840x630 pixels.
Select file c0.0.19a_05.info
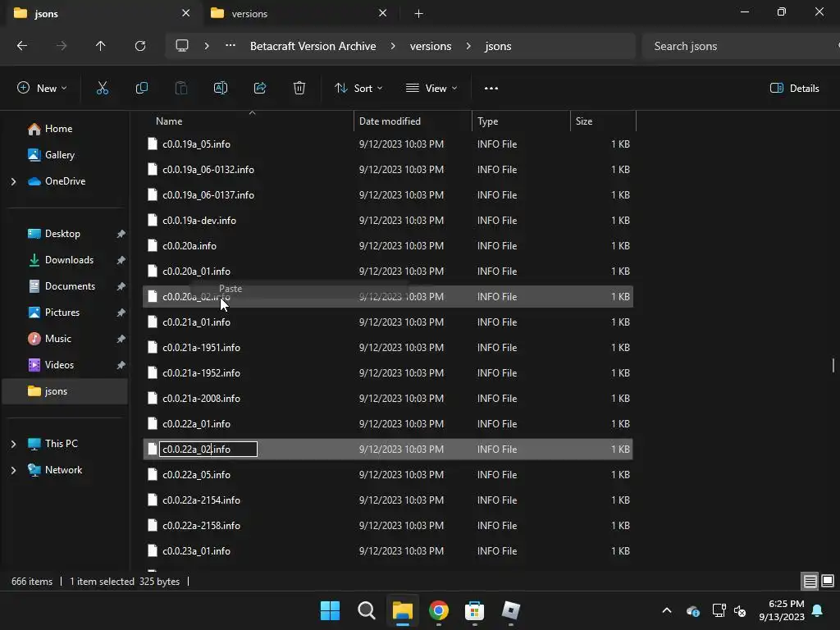pos(388,144)
